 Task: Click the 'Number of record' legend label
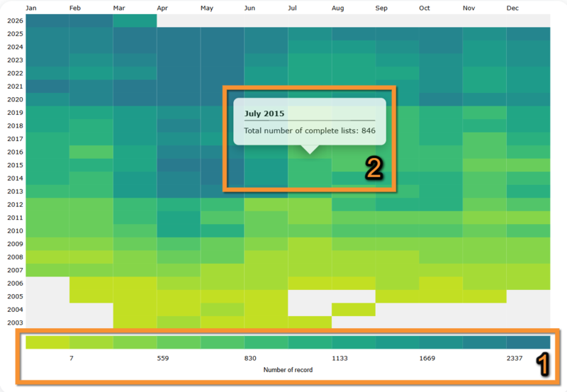(x=288, y=370)
